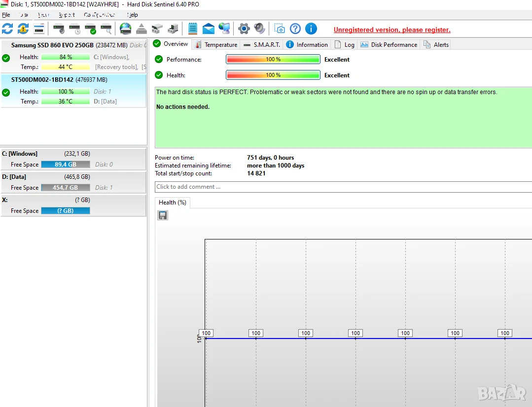Click the green check beside the Health label
The height and width of the screenshot is (407, 532).
(x=159, y=75)
